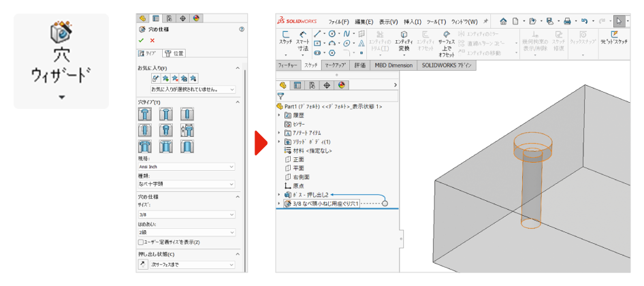Click the filter funnel icon in feature tree
Viewport: 644px width, 286px height.
point(280,97)
